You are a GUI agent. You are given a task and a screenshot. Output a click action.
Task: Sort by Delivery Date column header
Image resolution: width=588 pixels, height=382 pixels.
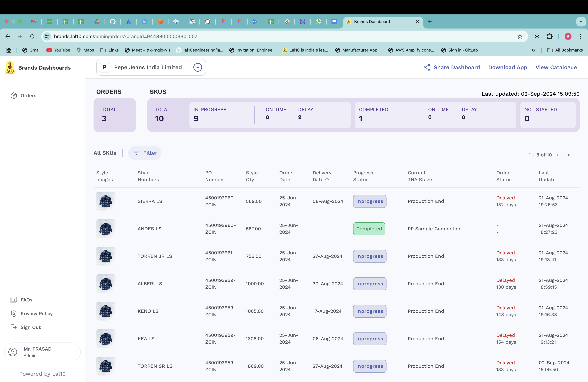(x=322, y=176)
